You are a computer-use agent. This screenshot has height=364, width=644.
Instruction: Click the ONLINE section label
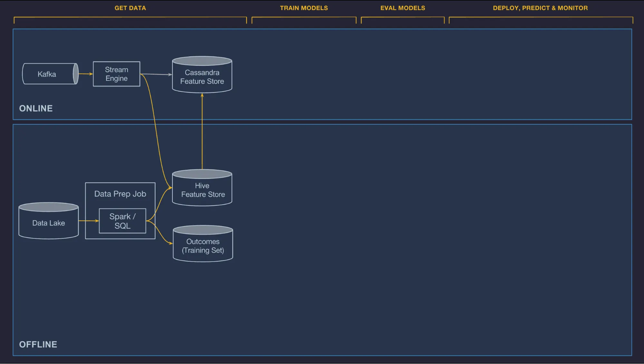(x=36, y=109)
